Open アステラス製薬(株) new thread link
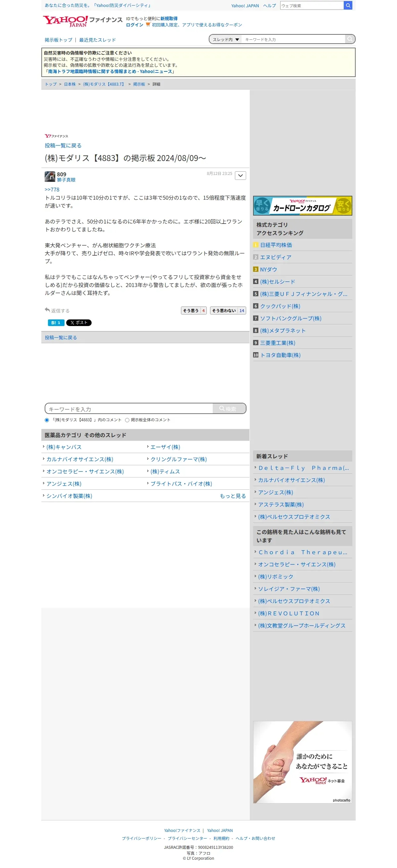Screen dimensions: 397x868 (x=281, y=505)
